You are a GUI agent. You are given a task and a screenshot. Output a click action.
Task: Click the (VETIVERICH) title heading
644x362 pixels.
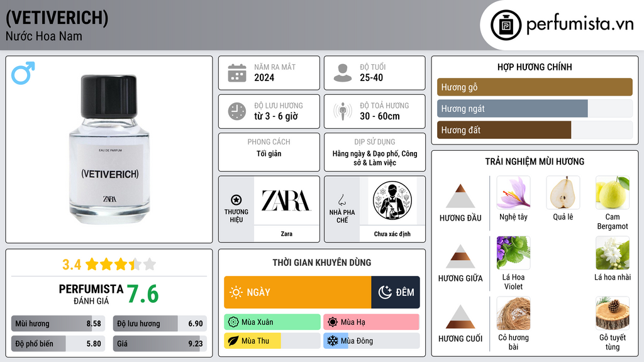pyautogui.click(x=57, y=18)
